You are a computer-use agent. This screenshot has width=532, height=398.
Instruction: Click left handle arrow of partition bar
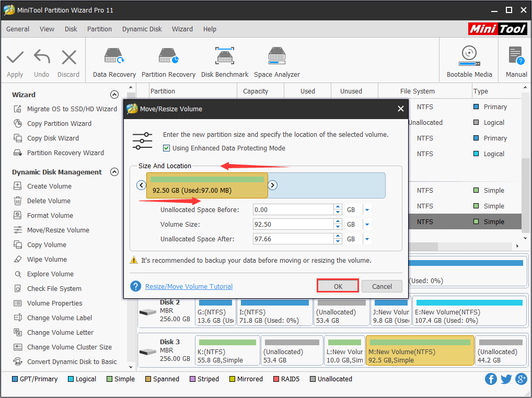(141, 185)
